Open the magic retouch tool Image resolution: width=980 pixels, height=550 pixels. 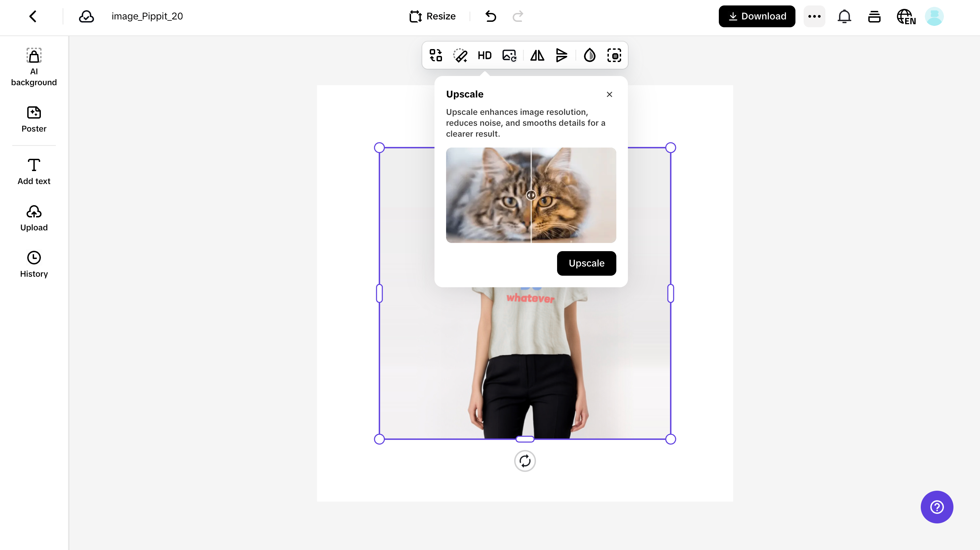pyautogui.click(x=460, y=55)
